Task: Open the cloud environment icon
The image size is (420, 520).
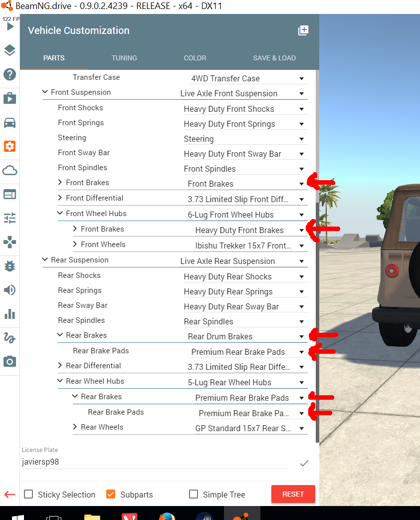Action: click(x=9, y=171)
